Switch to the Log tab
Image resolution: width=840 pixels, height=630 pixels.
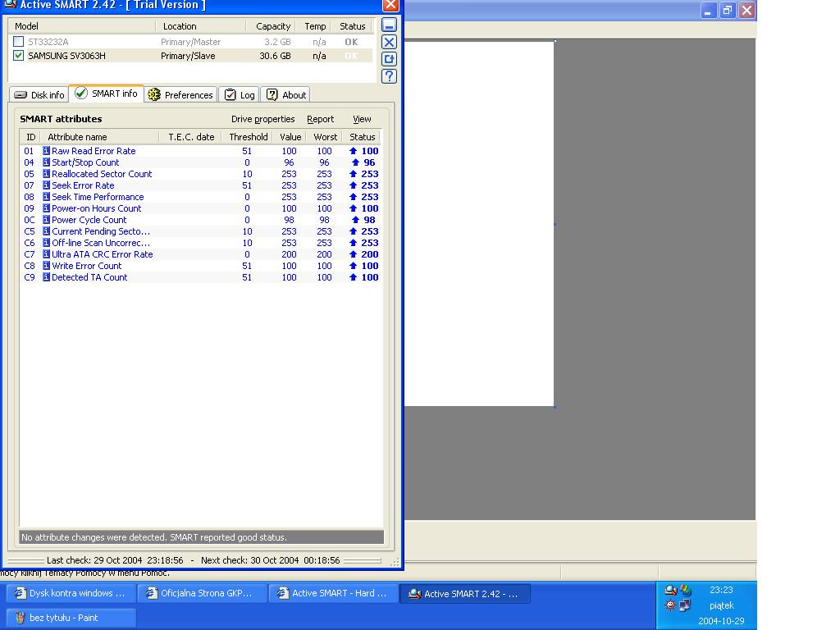coord(239,94)
